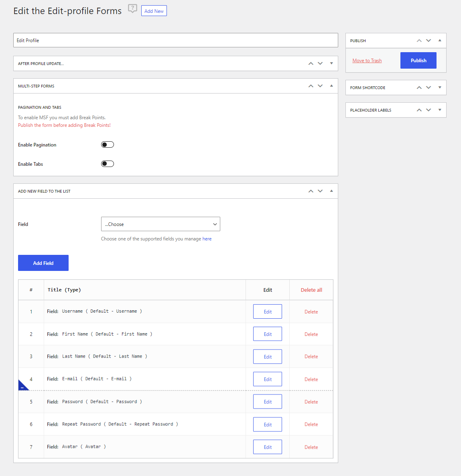Click 'Publish the form before adding Break Points!' notice

coord(64,125)
